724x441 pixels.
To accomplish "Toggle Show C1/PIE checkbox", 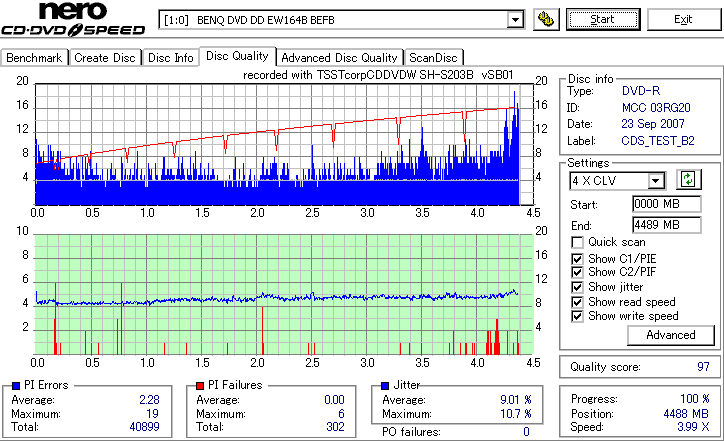I will click(x=577, y=259).
